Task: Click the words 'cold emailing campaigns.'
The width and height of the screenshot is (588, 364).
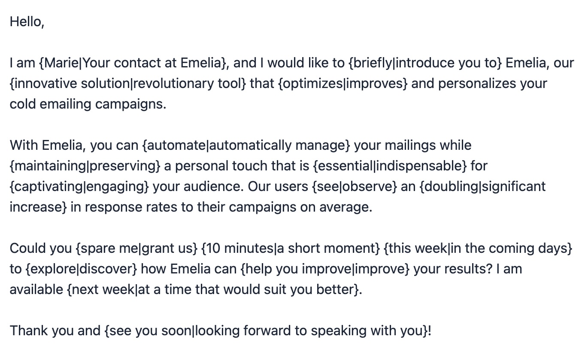Action: [x=88, y=104]
